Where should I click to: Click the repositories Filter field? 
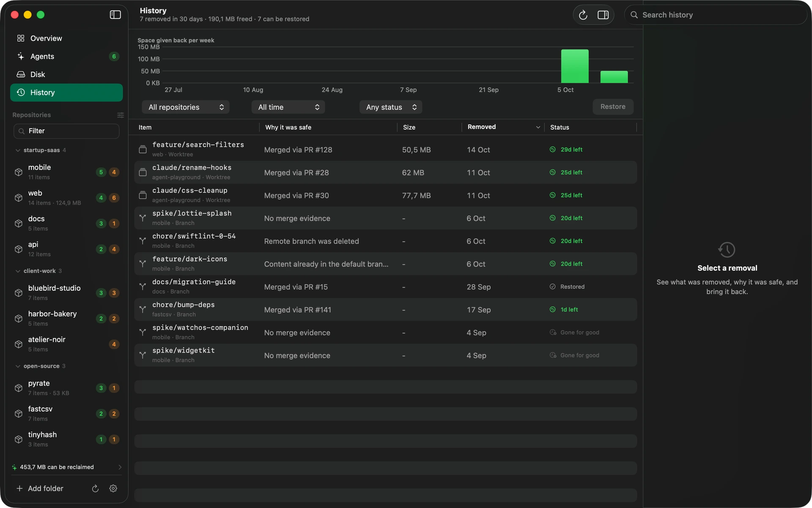[x=66, y=131]
